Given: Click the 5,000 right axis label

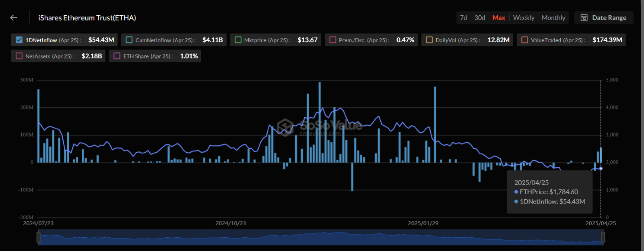Looking at the screenshot, I should pyautogui.click(x=612, y=80).
